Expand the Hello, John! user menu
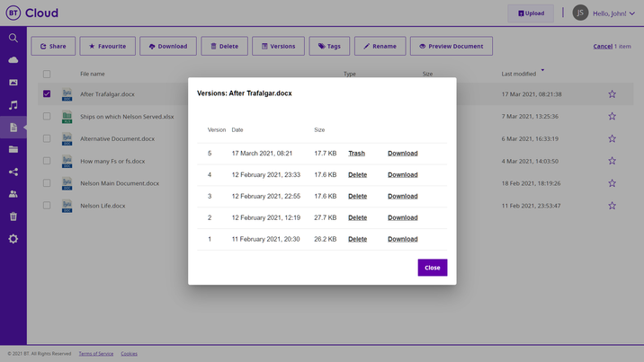This screenshot has height=362, width=644. point(613,13)
